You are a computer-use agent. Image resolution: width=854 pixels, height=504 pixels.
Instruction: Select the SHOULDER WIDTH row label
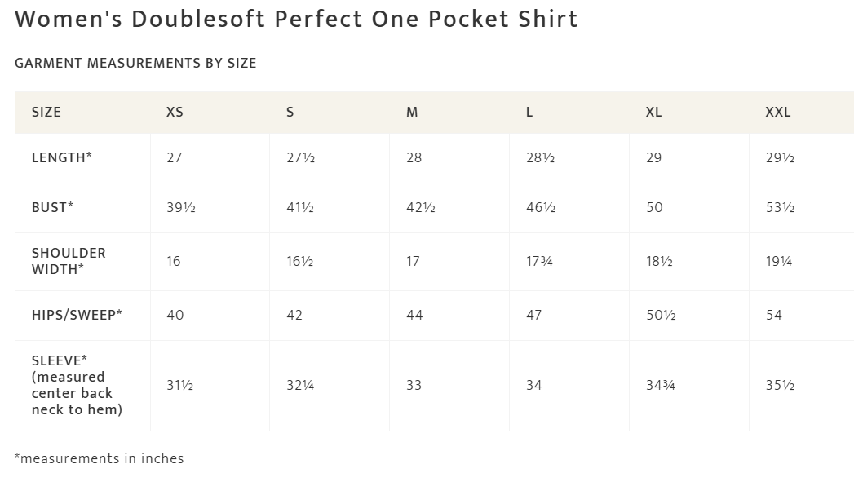pyautogui.click(x=69, y=261)
